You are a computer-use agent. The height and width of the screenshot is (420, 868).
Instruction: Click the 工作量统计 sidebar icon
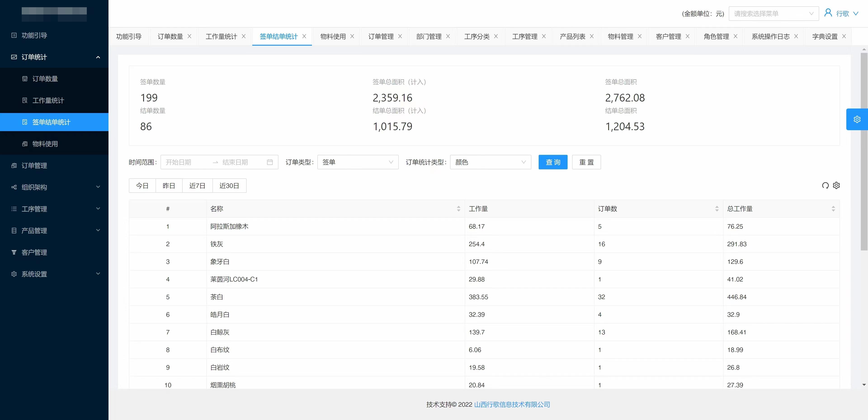(x=25, y=100)
